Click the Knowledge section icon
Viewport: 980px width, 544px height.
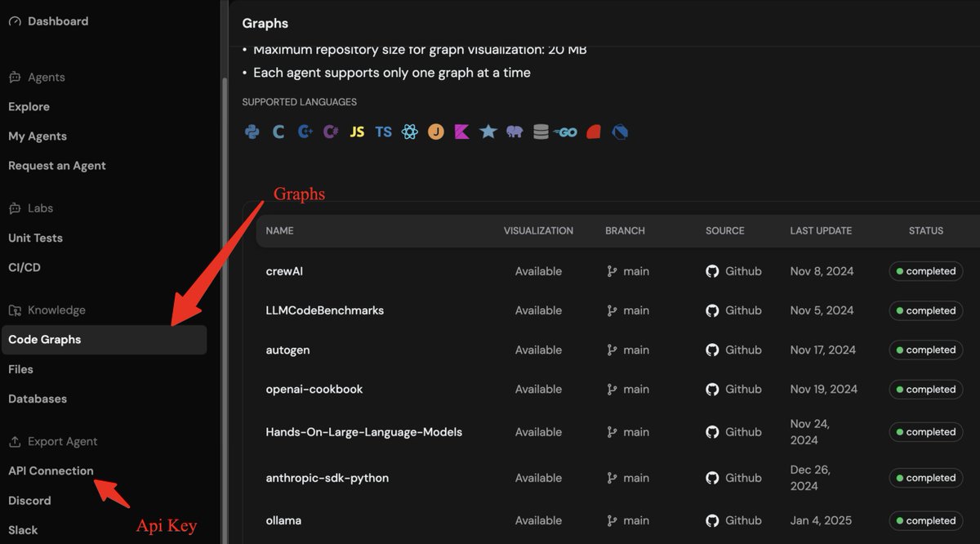pyautogui.click(x=15, y=310)
